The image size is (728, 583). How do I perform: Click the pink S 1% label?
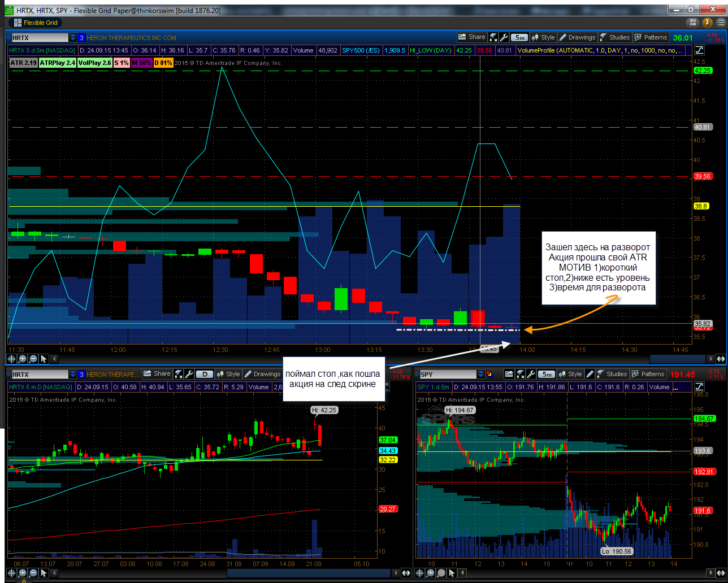click(122, 63)
